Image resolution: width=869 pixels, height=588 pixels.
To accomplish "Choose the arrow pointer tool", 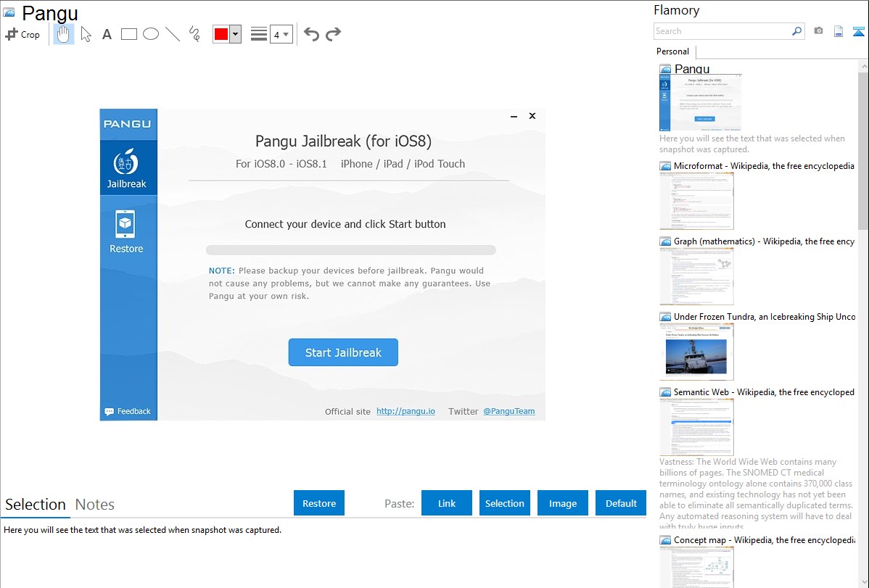I will [86, 34].
